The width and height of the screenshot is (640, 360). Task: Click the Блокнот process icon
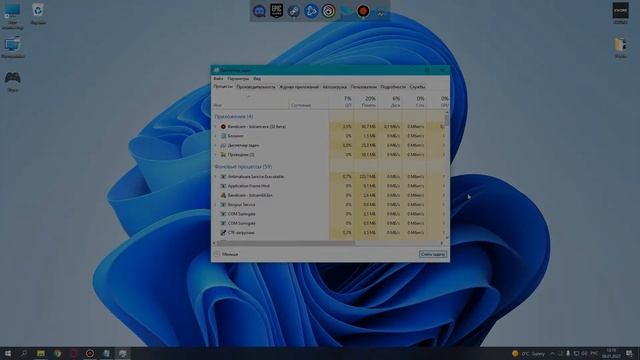(223, 136)
